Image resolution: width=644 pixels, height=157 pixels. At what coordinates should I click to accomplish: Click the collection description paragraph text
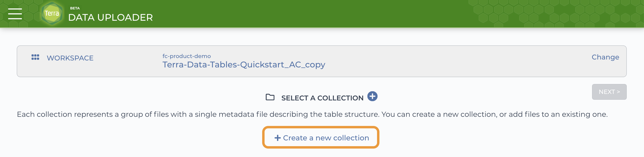[x=312, y=114]
